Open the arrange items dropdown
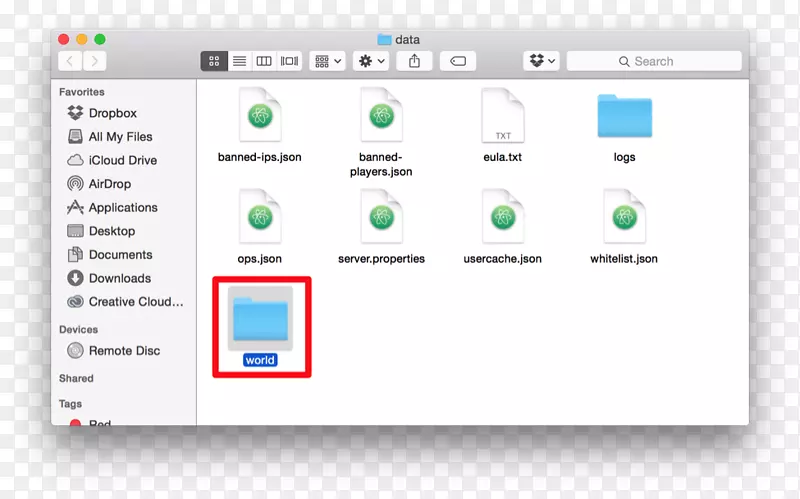This screenshot has width=800, height=499. 328,61
